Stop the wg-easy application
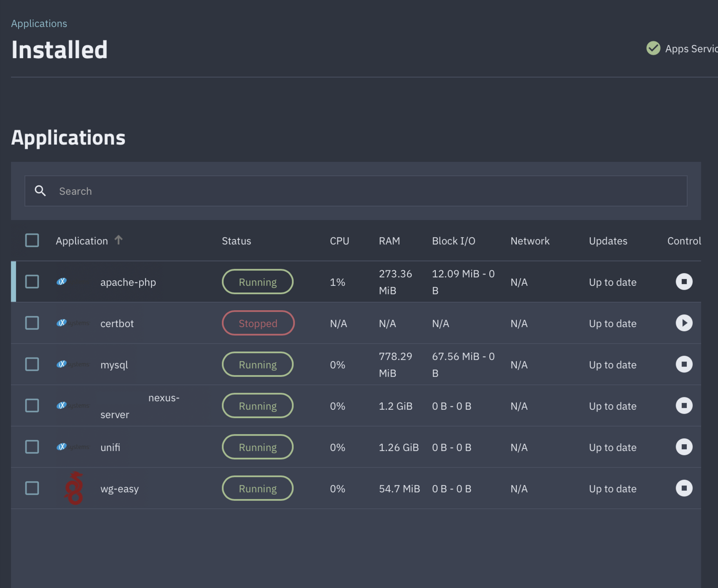718x588 pixels. coord(684,488)
